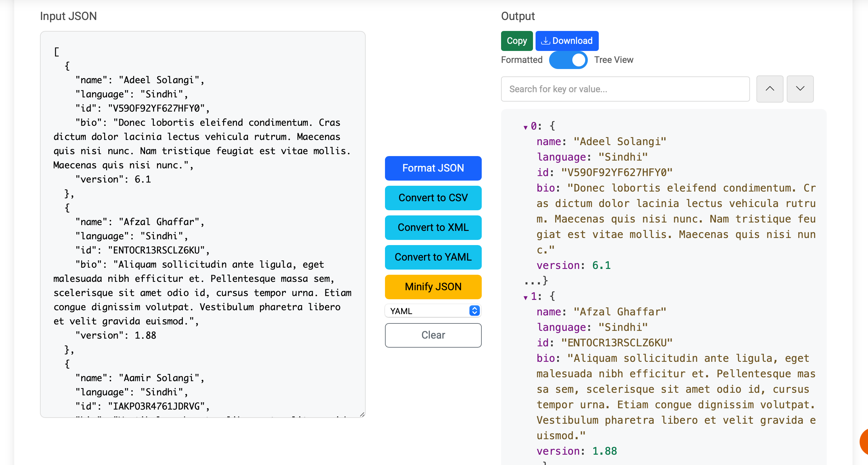Click the version value 6.1 in tree
868x465 pixels.
point(601,265)
